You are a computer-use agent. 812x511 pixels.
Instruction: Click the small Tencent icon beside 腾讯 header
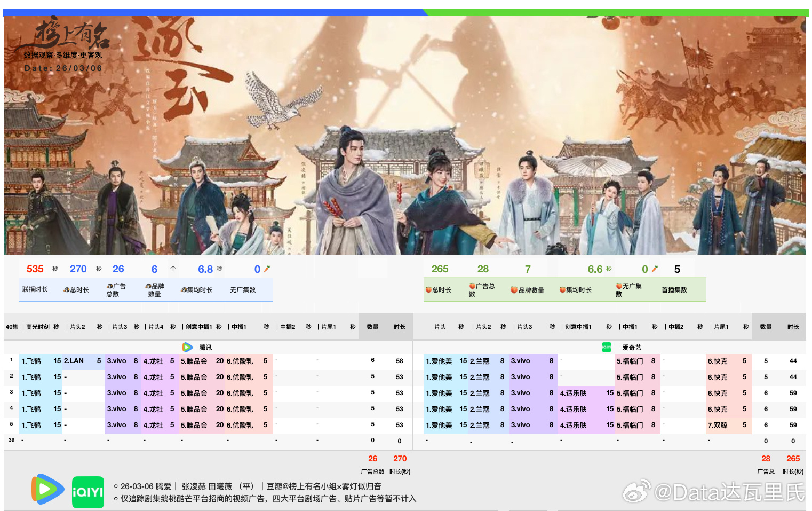point(188,347)
